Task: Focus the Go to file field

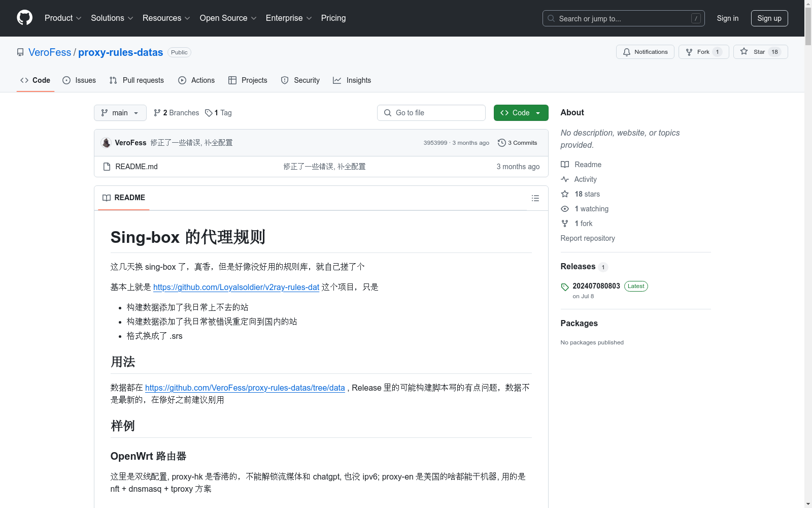Action: tap(431, 113)
